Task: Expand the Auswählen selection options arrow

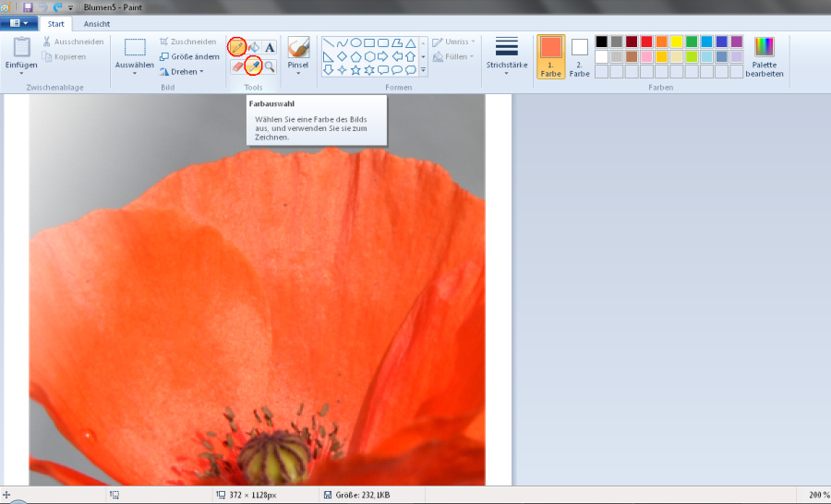Action: [x=135, y=74]
